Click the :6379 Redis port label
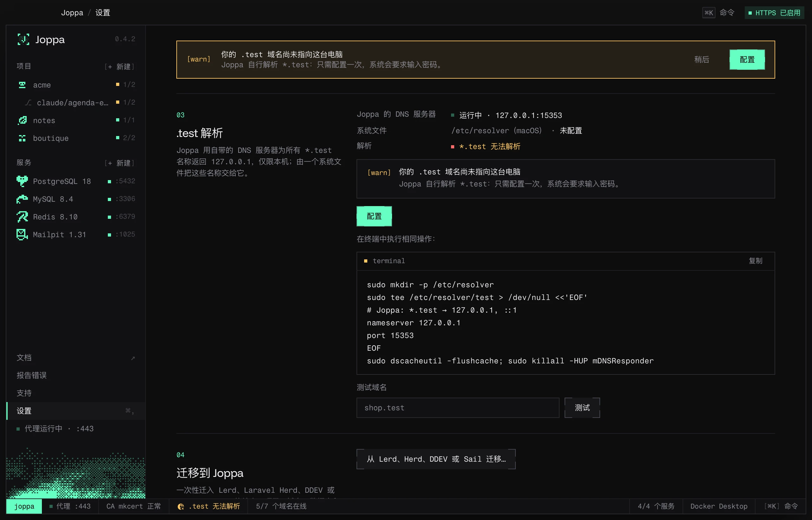The image size is (812, 520). pyautogui.click(x=125, y=217)
